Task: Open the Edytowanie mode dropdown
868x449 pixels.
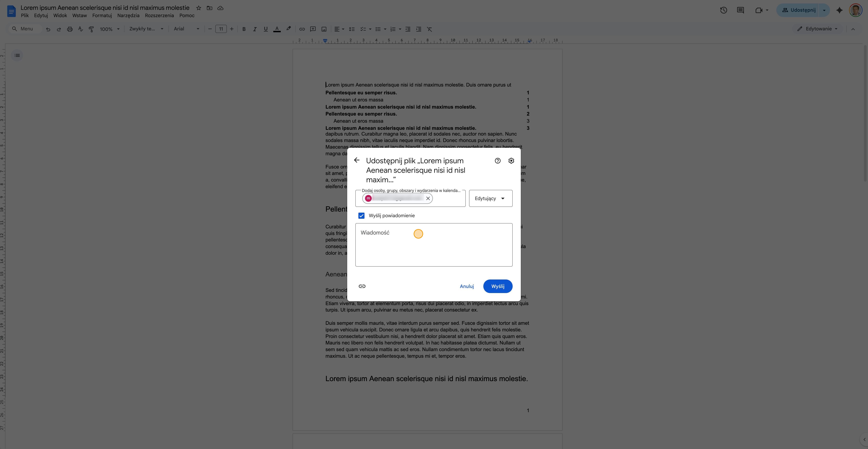Action: pos(817,29)
